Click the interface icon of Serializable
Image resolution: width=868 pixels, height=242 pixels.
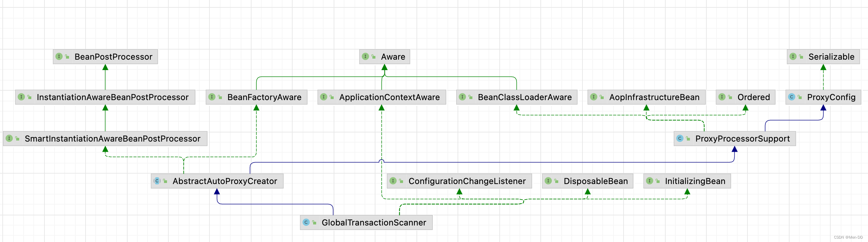[793, 56]
